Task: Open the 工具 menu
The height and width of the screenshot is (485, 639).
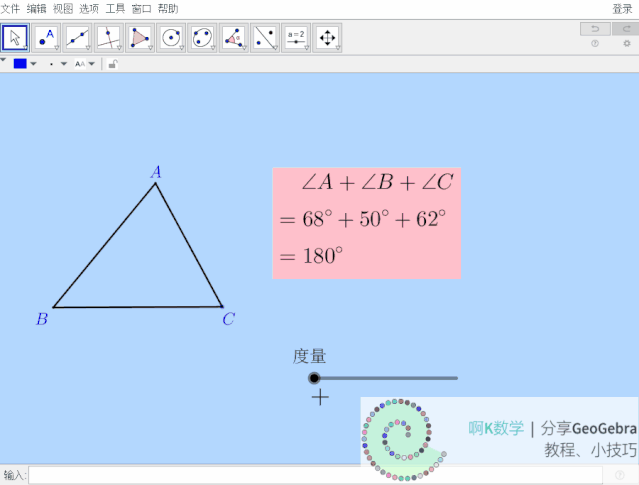Action: tap(115, 9)
